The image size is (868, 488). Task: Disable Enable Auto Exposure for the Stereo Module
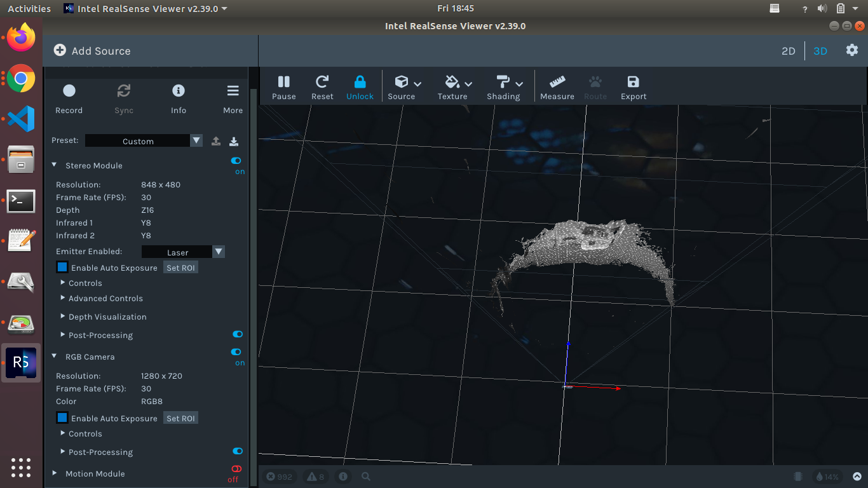pyautogui.click(x=62, y=267)
